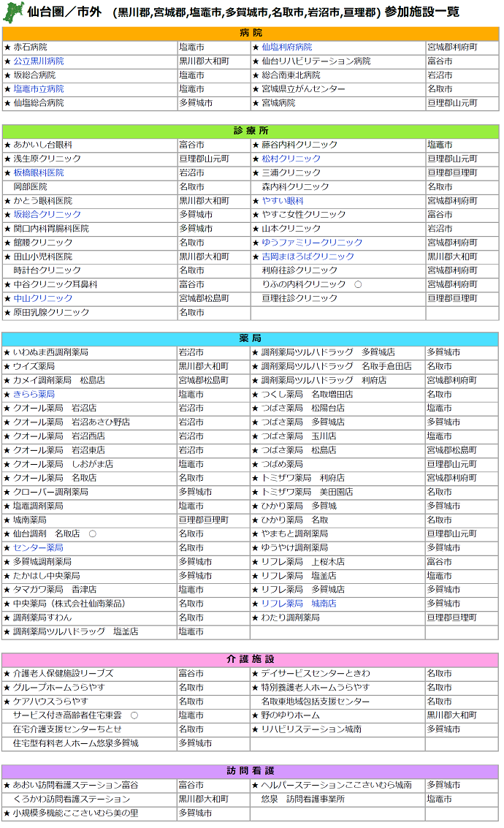The width and height of the screenshot is (504, 828).
Task: Click the text ウイズ薬局
Action: [34, 366]
